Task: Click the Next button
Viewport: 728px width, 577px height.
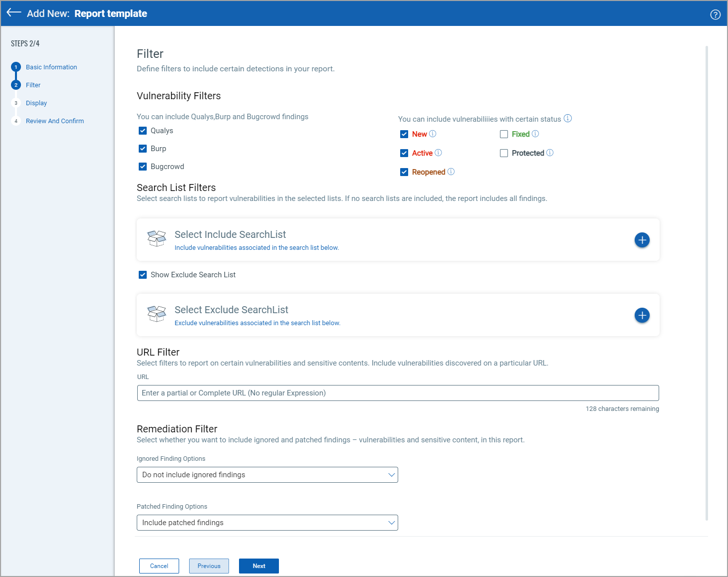Action: [258, 566]
